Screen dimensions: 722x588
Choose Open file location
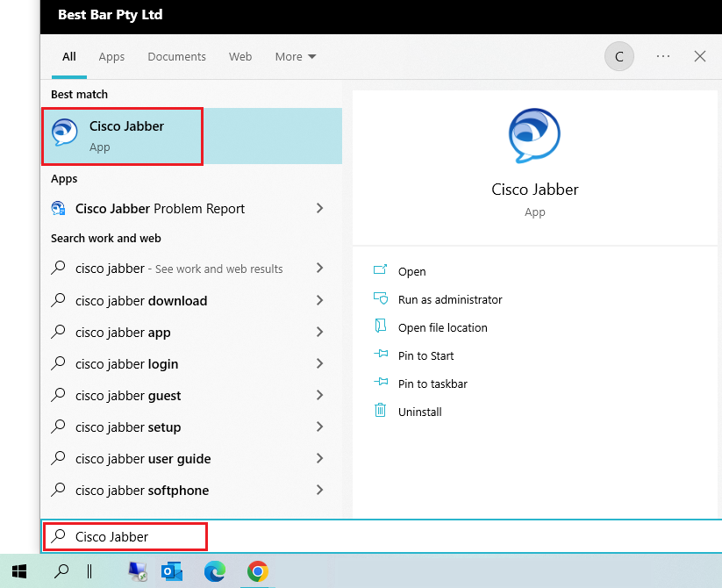click(x=442, y=328)
